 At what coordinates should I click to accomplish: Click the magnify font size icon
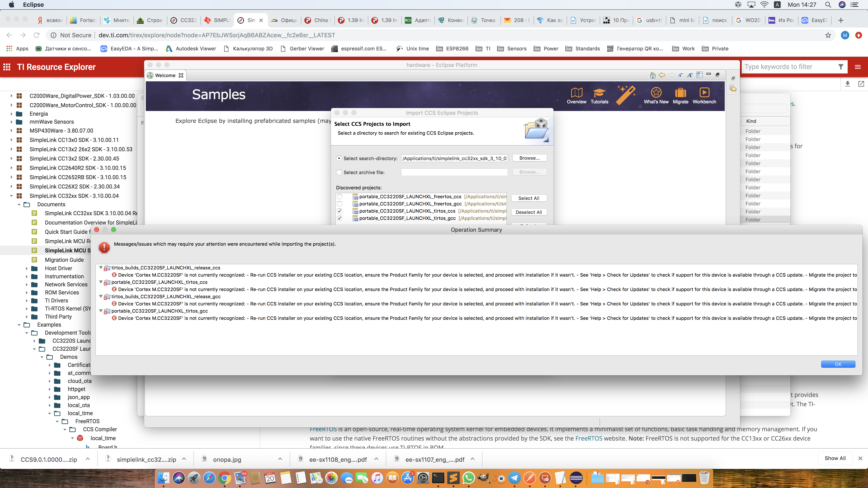[690, 75]
